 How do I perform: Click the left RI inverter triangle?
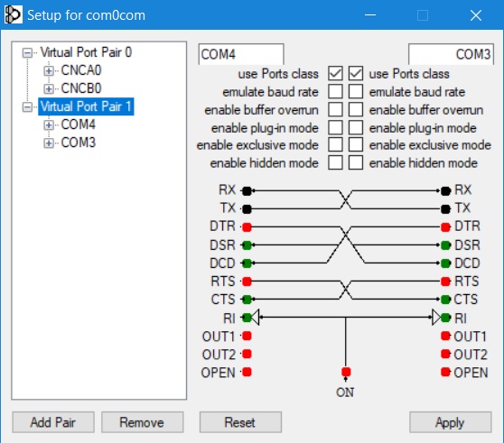click(256, 318)
